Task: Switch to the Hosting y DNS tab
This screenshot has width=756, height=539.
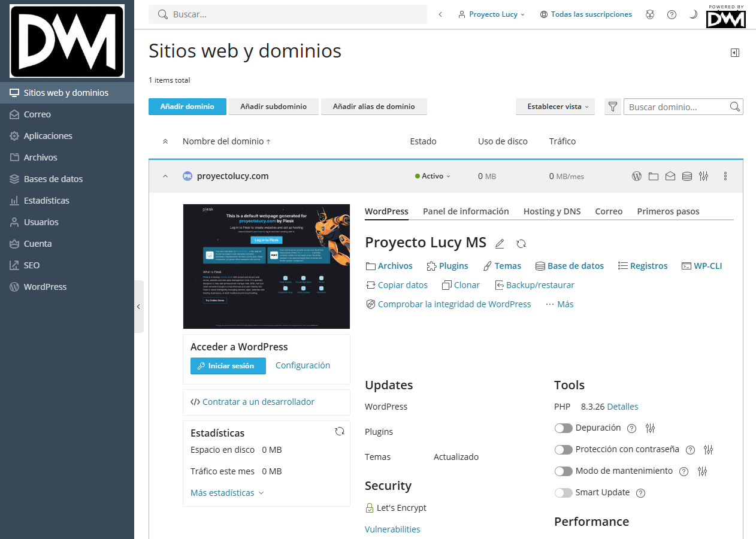Action: [552, 211]
